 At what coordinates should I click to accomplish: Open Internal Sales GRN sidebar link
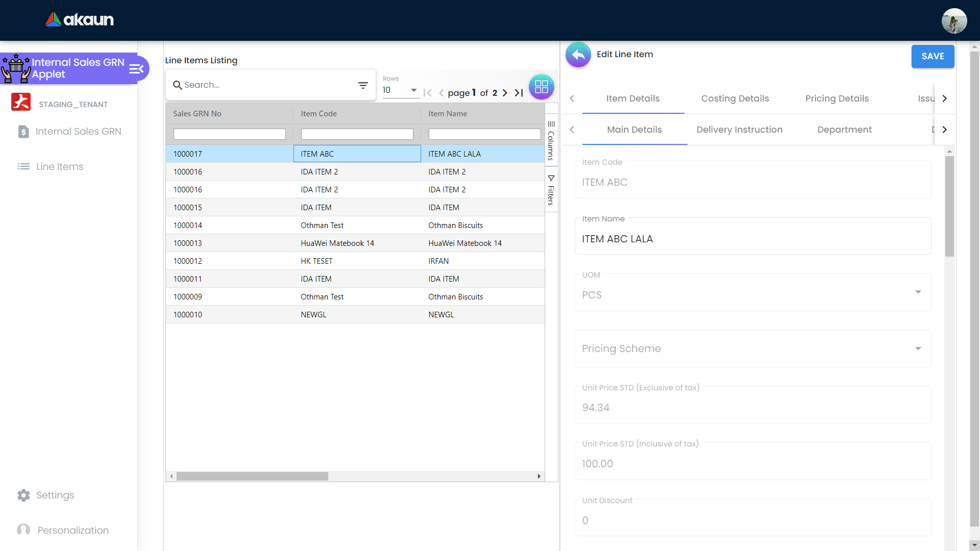click(78, 132)
